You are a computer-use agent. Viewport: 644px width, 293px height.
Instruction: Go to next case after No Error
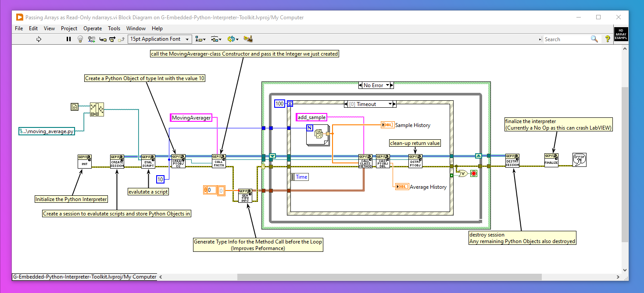(392, 85)
